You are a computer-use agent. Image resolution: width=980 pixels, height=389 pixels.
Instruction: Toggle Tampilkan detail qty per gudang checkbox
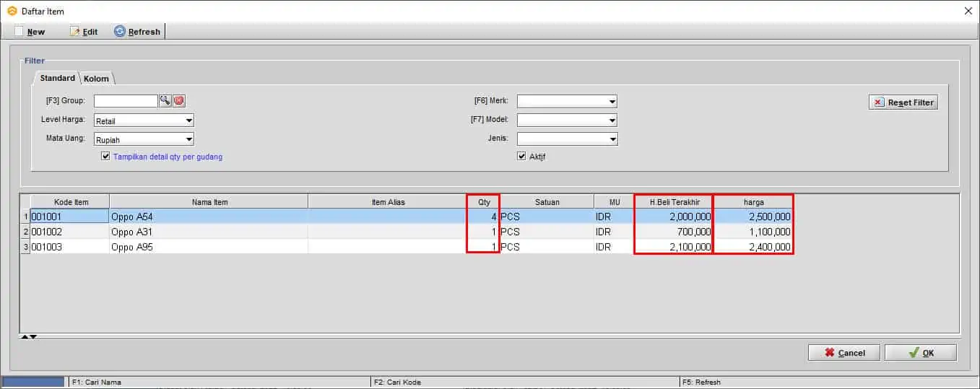click(x=106, y=156)
